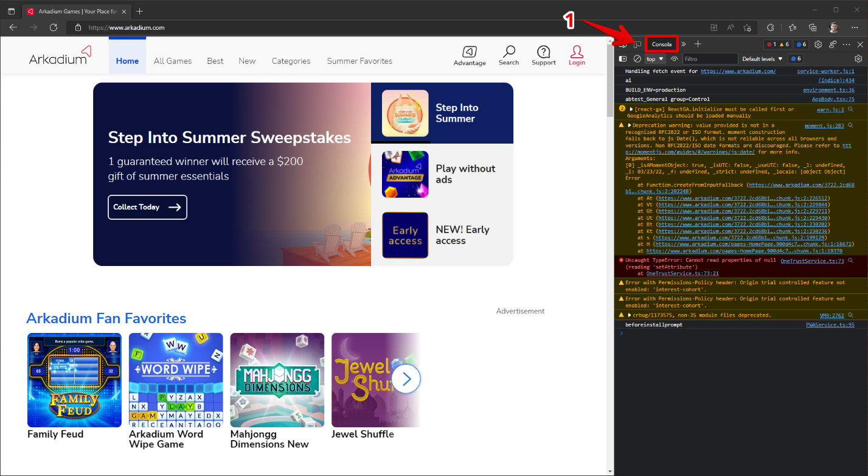Click the page vertical scrollbar thumb
Image resolution: width=868 pixels, height=476 pixels.
(x=609, y=80)
